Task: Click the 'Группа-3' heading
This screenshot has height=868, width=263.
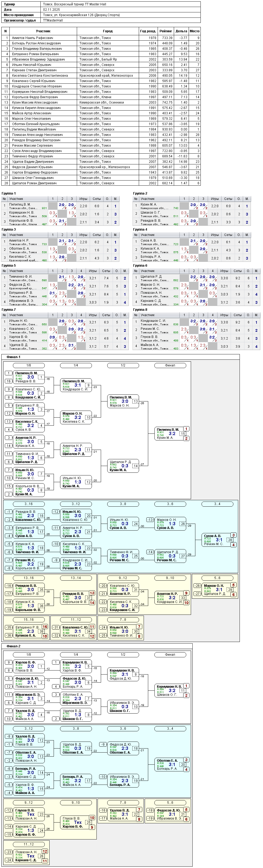Action: coord(9,230)
